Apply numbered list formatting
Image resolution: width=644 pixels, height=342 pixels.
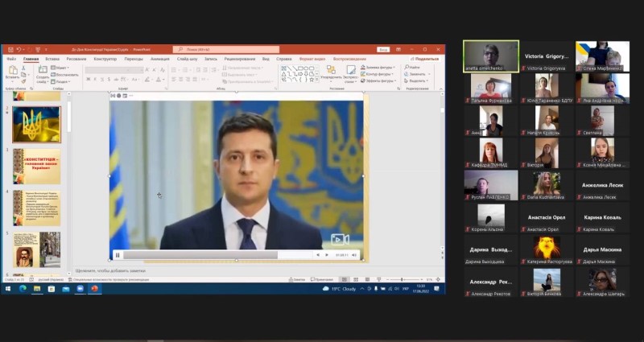[185, 70]
